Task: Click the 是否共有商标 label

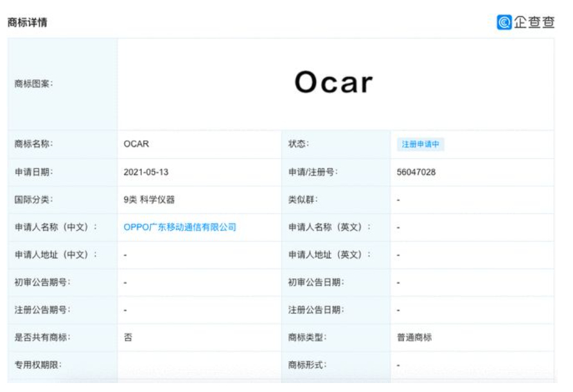Action: tap(42, 337)
